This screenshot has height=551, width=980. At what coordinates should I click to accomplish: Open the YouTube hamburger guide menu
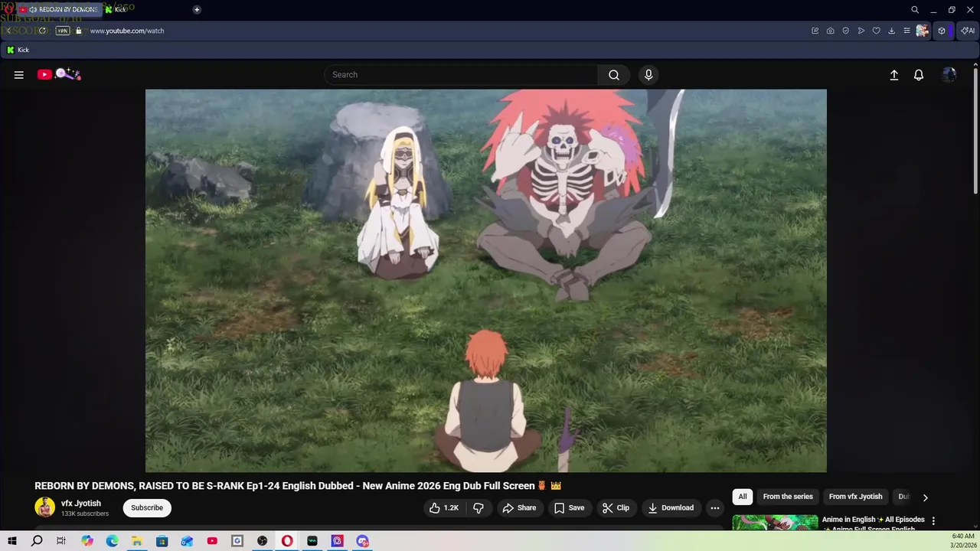19,75
